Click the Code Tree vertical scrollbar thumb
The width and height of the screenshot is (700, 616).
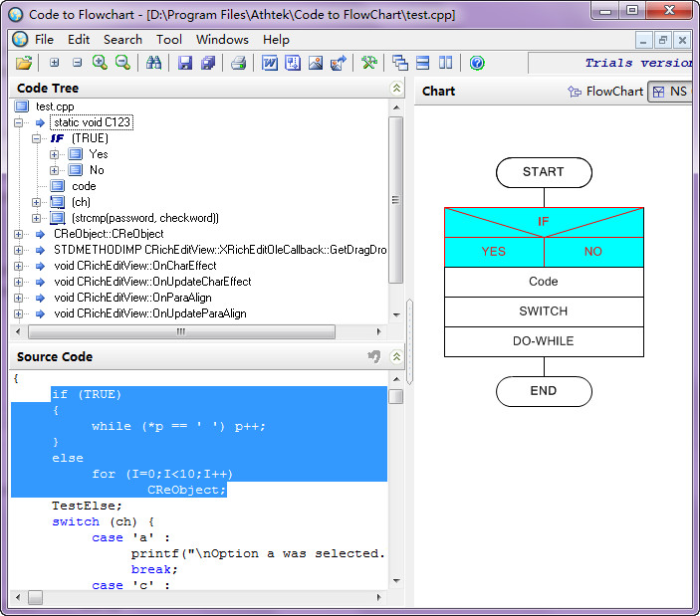point(395,200)
